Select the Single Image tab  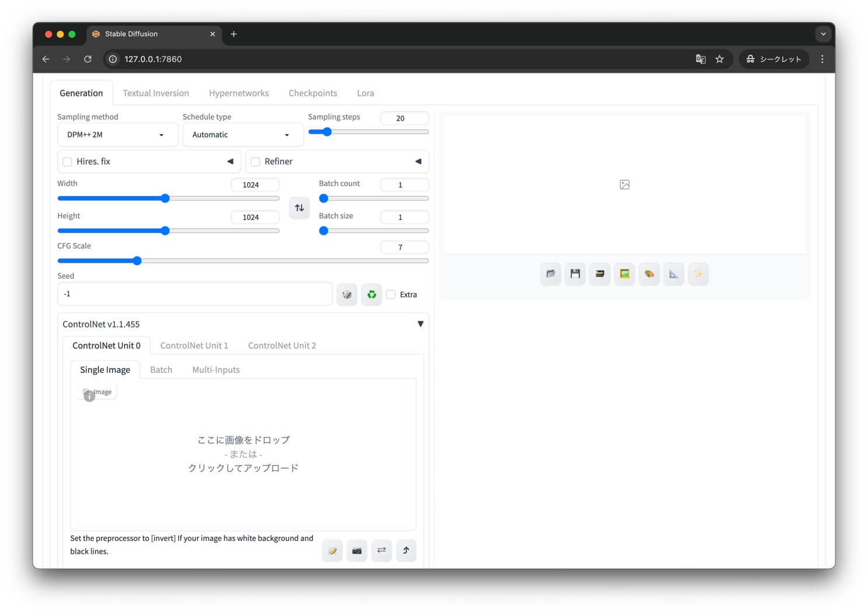pos(105,370)
